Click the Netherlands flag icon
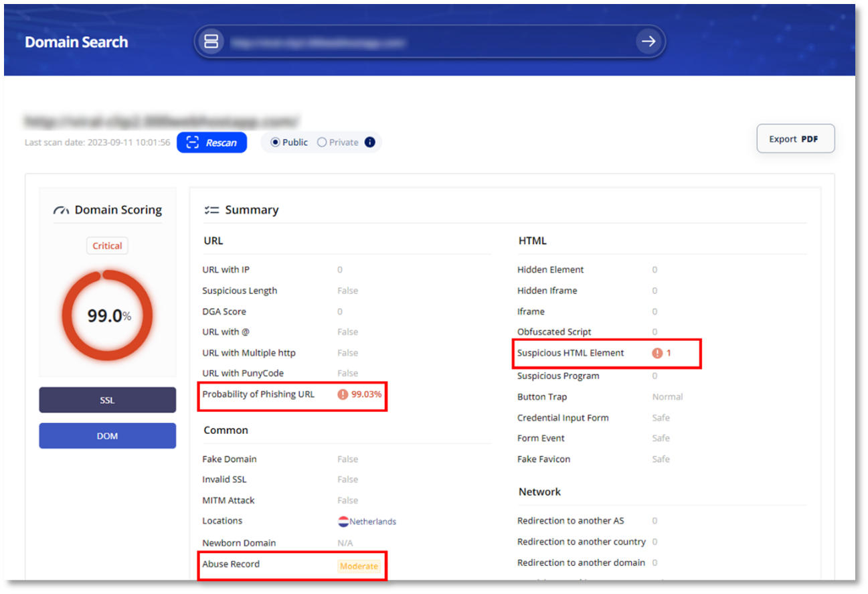The width and height of the screenshot is (868, 594). pos(343,522)
